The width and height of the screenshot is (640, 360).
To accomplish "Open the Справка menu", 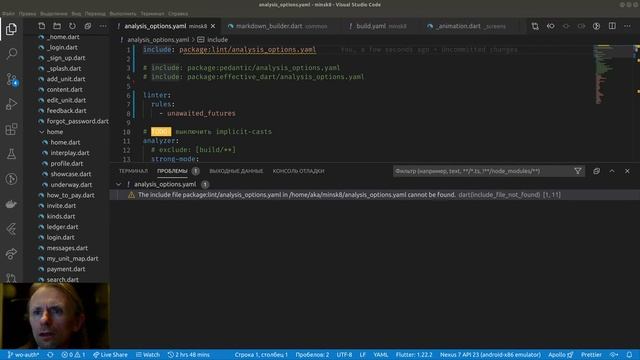I will 178,13.
